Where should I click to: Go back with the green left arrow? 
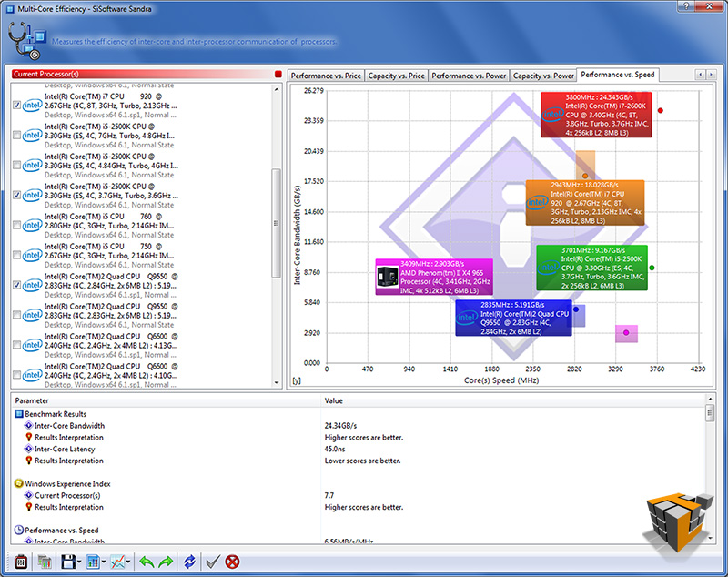[x=147, y=562]
